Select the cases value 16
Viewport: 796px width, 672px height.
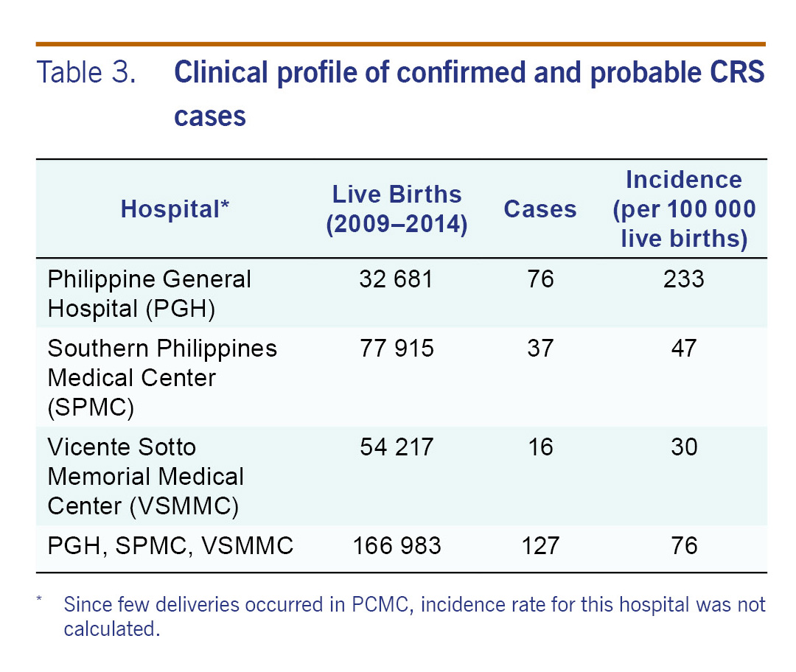(x=540, y=447)
